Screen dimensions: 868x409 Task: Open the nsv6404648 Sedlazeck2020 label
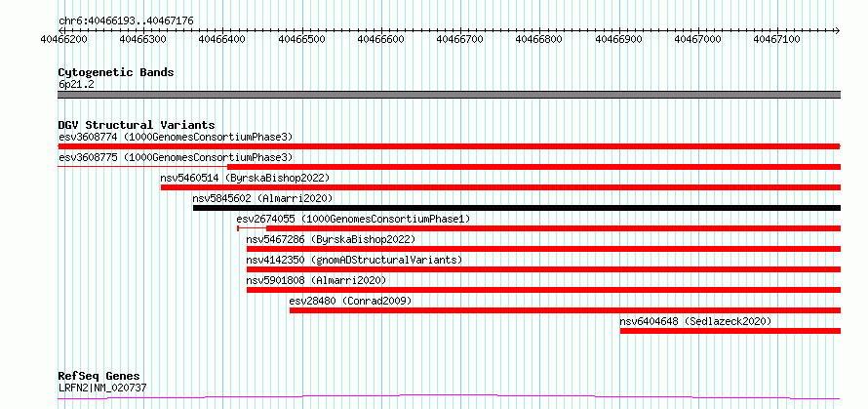click(x=695, y=321)
